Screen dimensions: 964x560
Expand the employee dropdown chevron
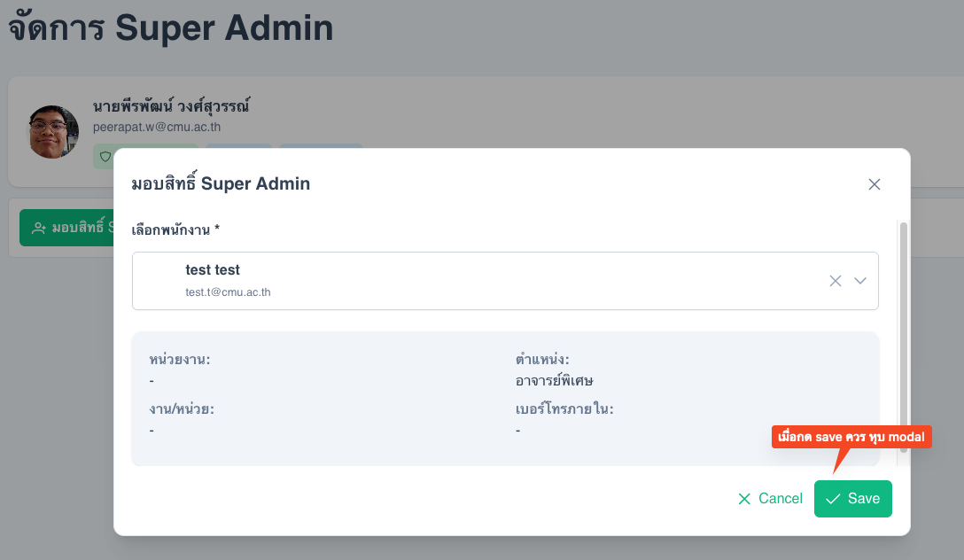tap(860, 281)
